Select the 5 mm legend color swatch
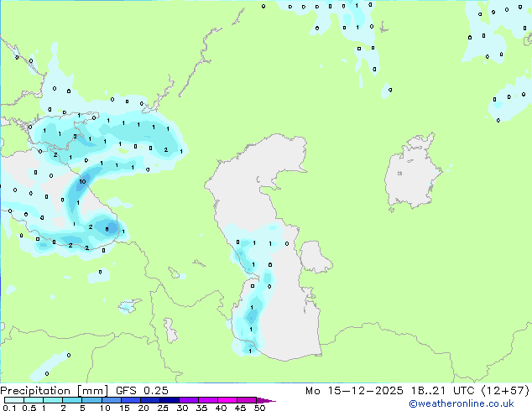The image size is (532, 411). (92, 400)
